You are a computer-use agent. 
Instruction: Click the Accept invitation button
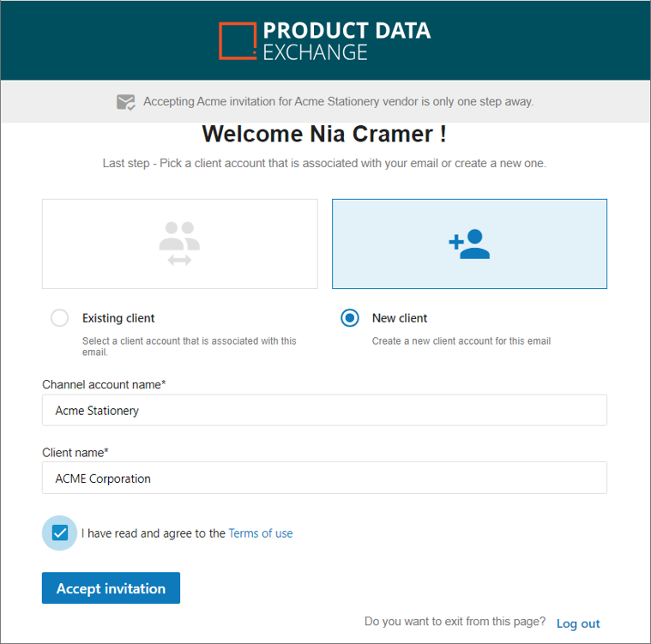click(x=111, y=588)
